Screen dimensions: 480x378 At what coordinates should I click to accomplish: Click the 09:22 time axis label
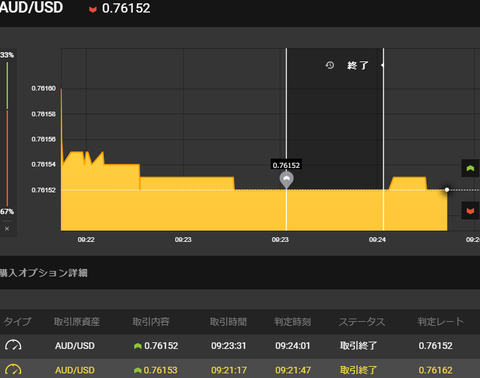[86, 240]
